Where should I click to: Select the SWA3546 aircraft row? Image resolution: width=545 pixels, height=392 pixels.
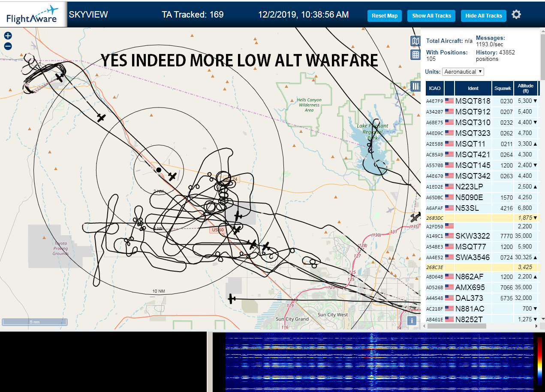482,257
